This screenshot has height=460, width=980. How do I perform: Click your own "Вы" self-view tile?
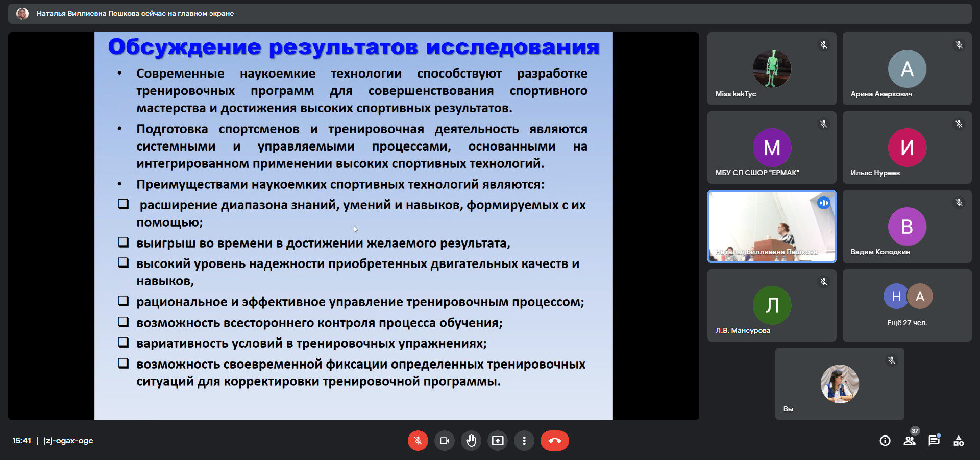pos(839,384)
